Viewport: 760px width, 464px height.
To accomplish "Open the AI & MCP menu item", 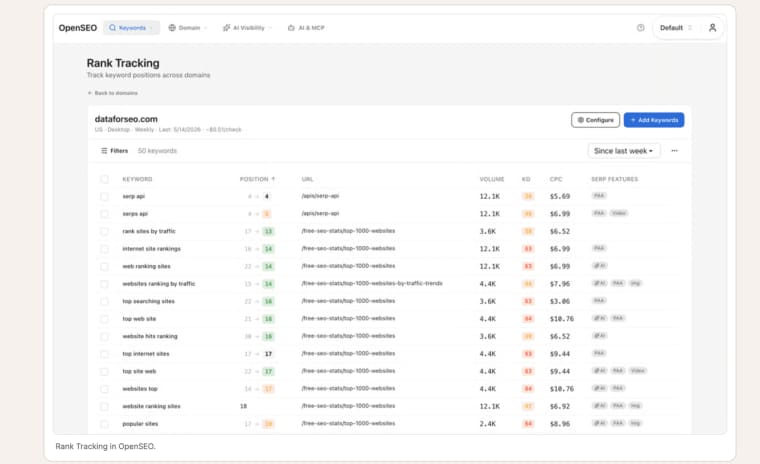I will [x=306, y=28].
